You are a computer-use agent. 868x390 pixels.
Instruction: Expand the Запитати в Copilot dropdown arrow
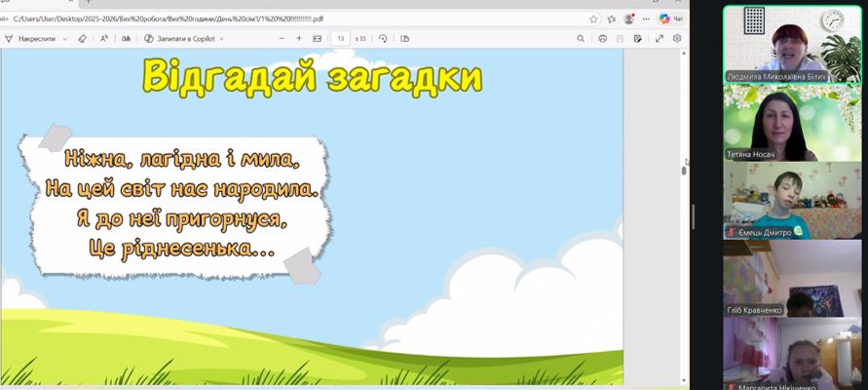coord(222,39)
